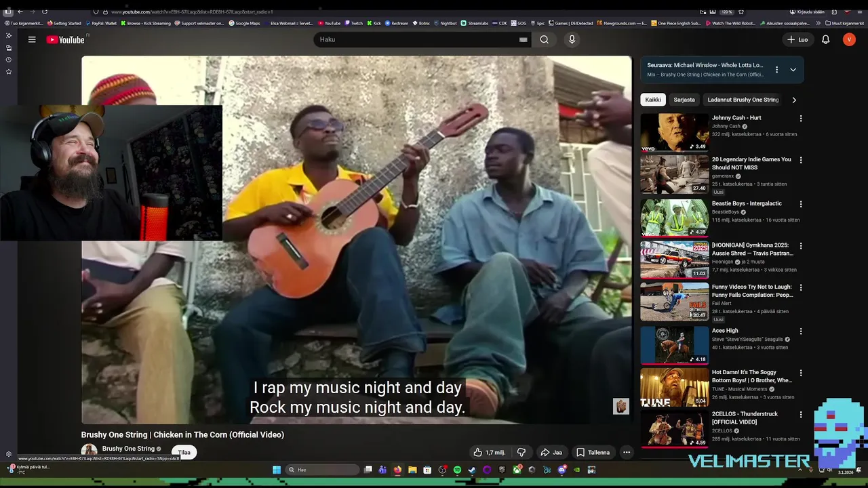Open Brushy One String channel name link
The width and height of the screenshot is (868, 488).
pyautogui.click(x=128, y=449)
